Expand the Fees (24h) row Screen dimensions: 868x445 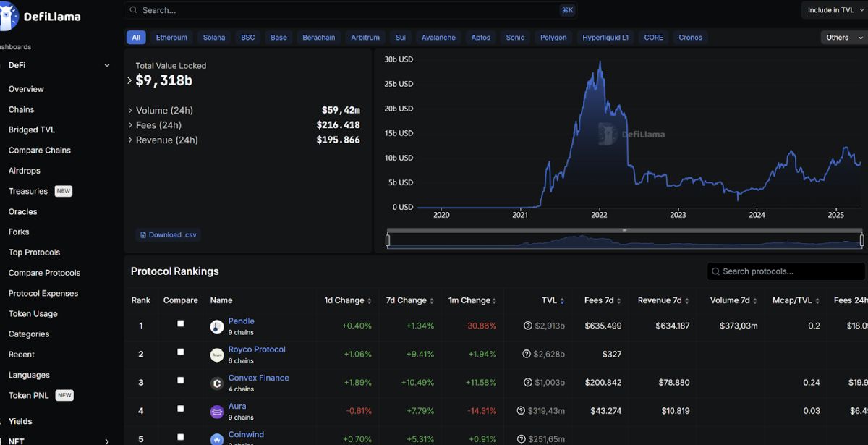130,125
